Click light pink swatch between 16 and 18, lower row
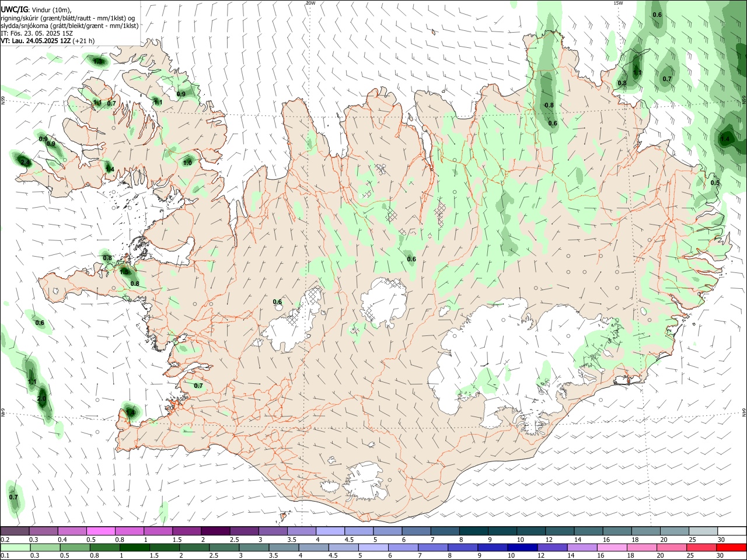 click(611, 547)
